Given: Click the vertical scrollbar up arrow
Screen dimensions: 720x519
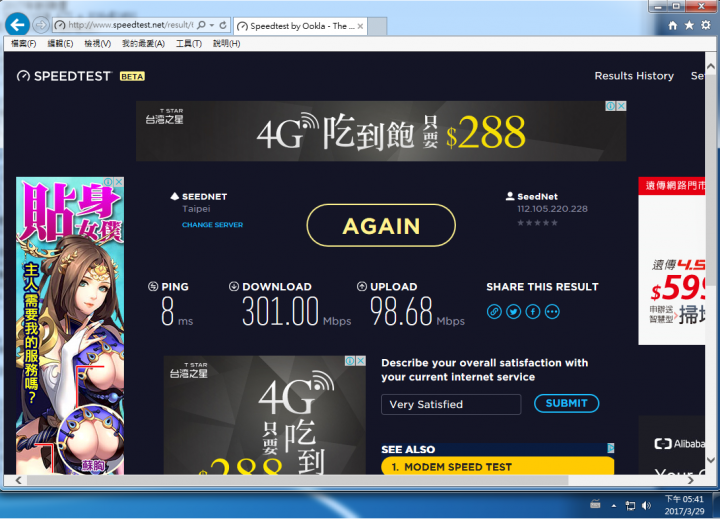Looking at the screenshot, I should pyautogui.click(x=711, y=67).
